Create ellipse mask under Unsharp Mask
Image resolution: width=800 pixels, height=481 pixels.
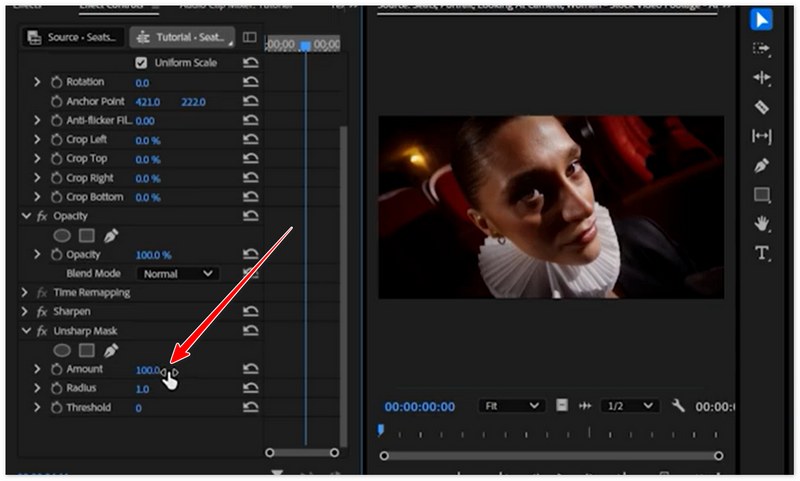pyautogui.click(x=62, y=350)
